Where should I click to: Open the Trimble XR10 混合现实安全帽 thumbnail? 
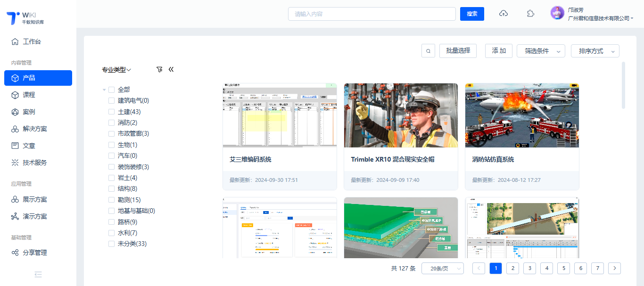click(401, 115)
